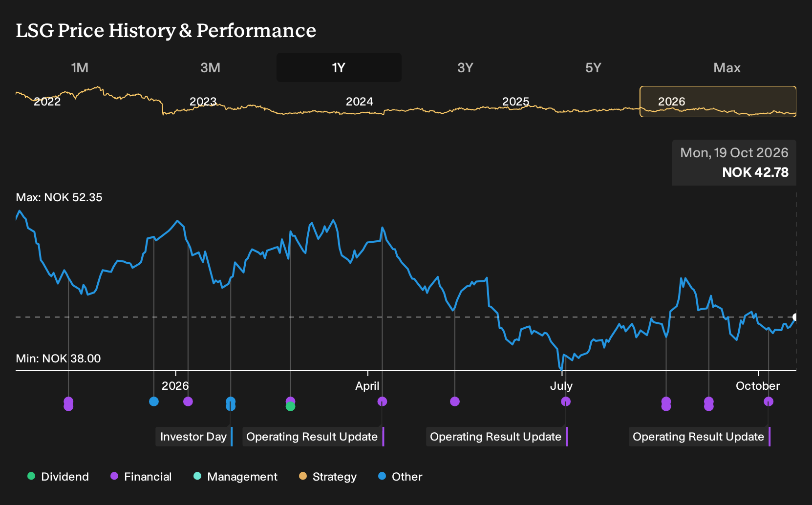The width and height of the screenshot is (812, 505).
Task: Jump to 2025 in the overview chart
Action: point(515,102)
